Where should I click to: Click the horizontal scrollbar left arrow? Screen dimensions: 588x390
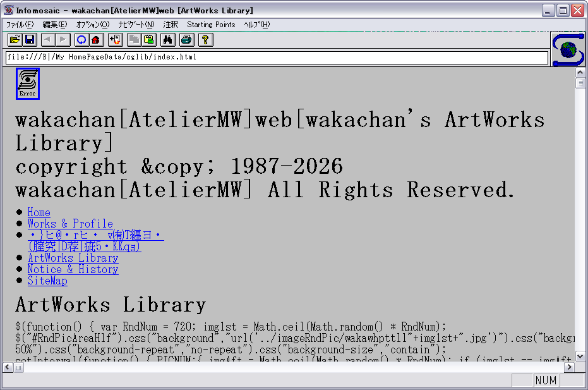click(8, 367)
